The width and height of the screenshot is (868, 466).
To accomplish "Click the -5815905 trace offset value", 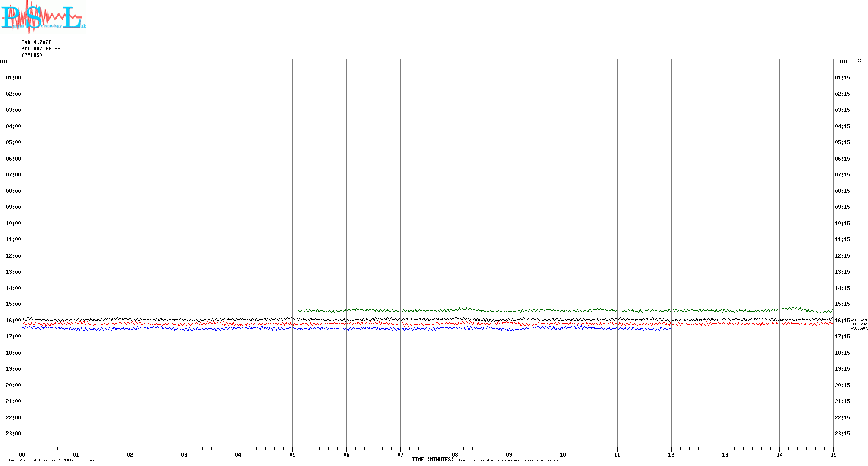I will pos(859,328).
